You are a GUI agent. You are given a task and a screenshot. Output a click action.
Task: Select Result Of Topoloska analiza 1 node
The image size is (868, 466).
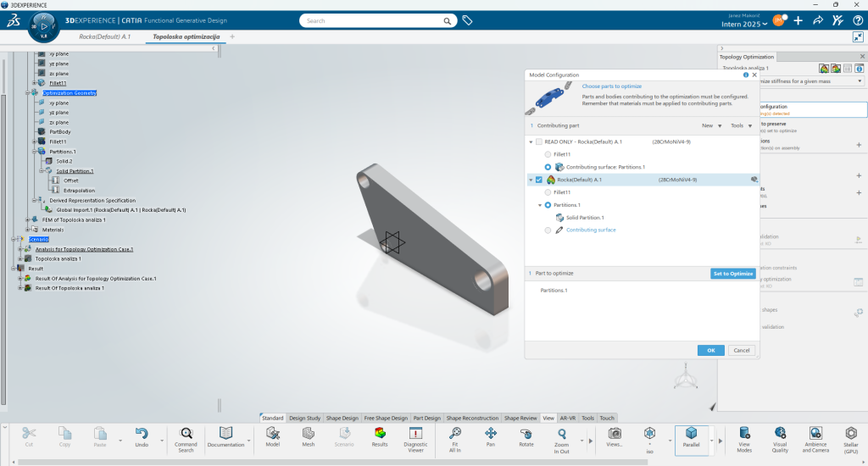coord(70,288)
